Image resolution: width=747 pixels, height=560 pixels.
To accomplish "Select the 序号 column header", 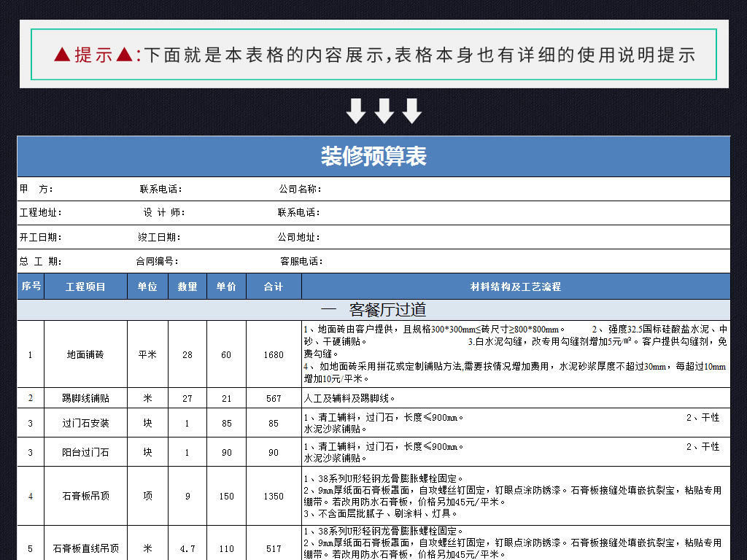I will coord(31,287).
